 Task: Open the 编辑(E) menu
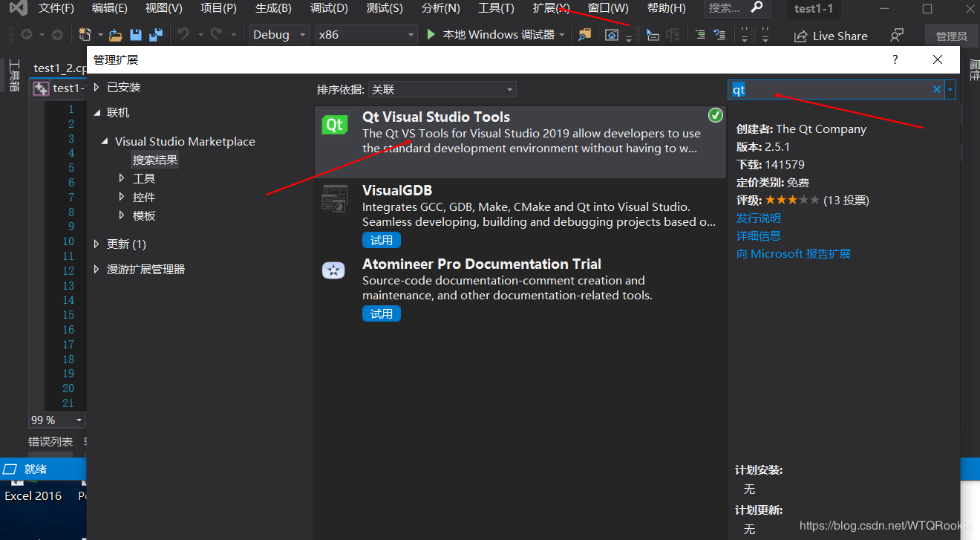pyautogui.click(x=110, y=8)
